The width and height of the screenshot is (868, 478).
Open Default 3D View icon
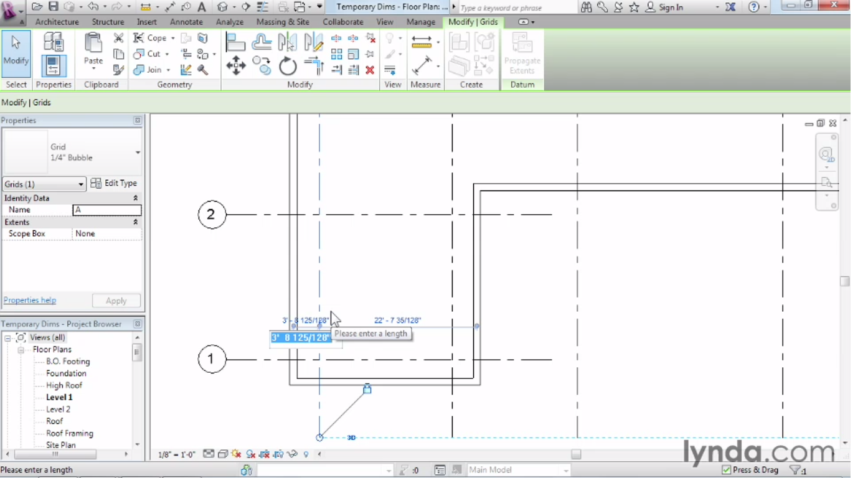click(x=222, y=7)
